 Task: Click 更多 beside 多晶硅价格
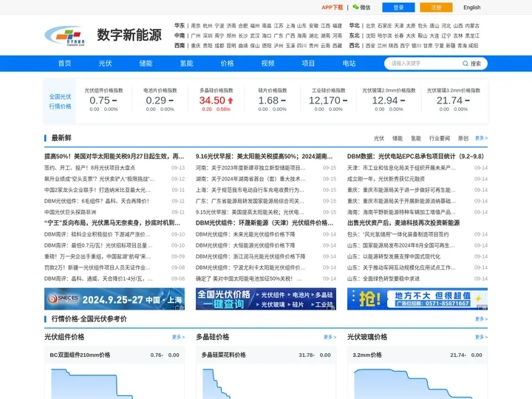click(x=330, y=337)
